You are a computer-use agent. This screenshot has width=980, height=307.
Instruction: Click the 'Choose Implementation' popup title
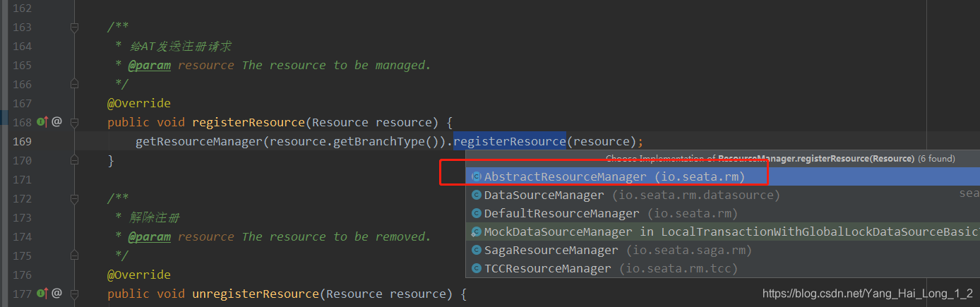point(780,159)
